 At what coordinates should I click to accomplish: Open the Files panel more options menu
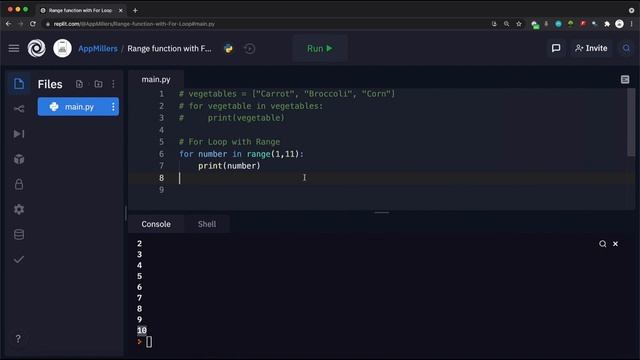coord(113,84)
